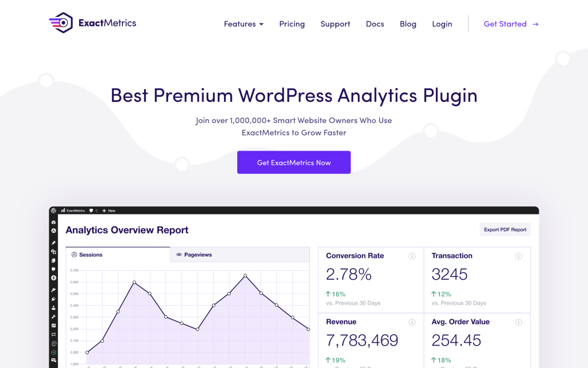Open Docs from the top navigation
Image resolution: width=588 pixels, height=368 pixels.
(x=375, y=24)
